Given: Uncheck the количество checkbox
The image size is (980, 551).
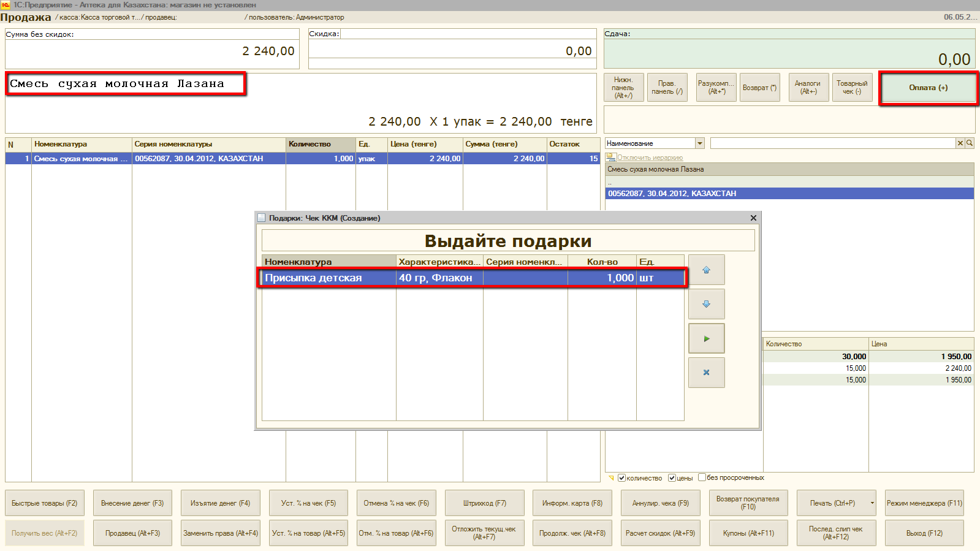Looking at the screenshot, I should pos(621,477).
